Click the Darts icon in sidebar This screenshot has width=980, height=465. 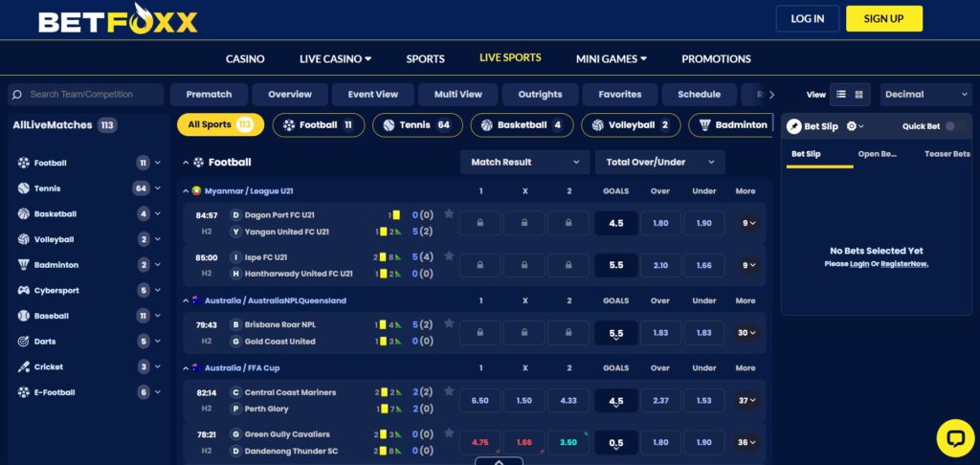(24, 342)
